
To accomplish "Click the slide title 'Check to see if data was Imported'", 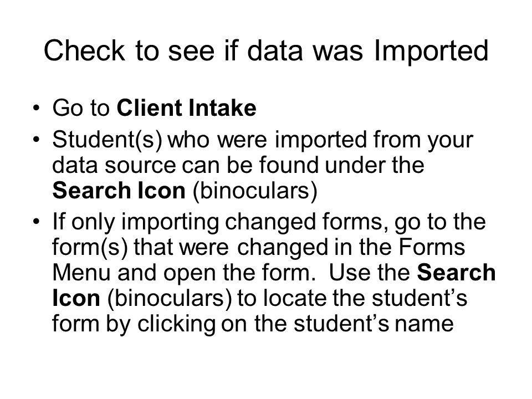I will point(267,51).
